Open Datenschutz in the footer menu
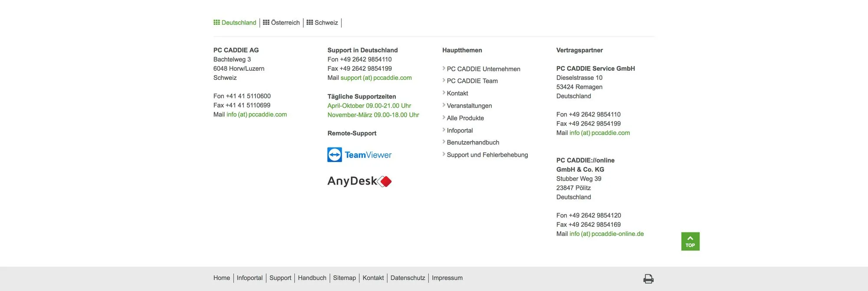Image resolution: width=868 pixels, height=291 pixels. pos(408,278)
